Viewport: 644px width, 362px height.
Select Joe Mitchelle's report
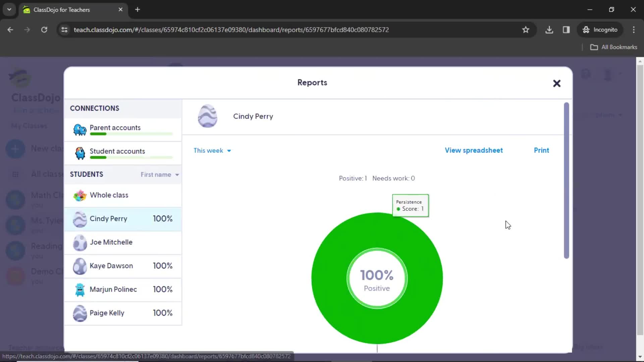pos(123,242)
